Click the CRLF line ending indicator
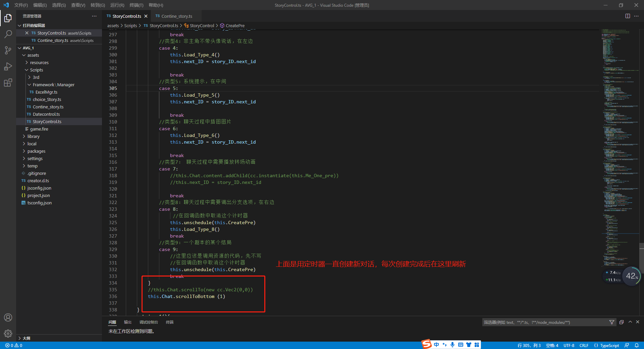Image resolution: width=644 pixels, height=349 pixels. 584,345
